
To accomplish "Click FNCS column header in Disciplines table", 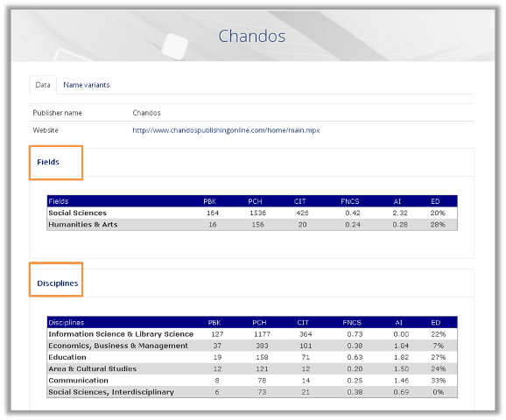I will [x=352, y=323].
